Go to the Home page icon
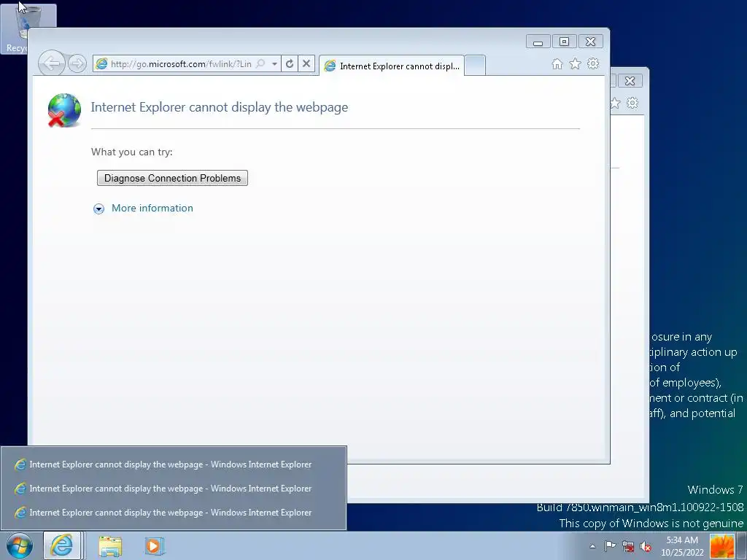This screenshot has height=560, width=747. 557,64
